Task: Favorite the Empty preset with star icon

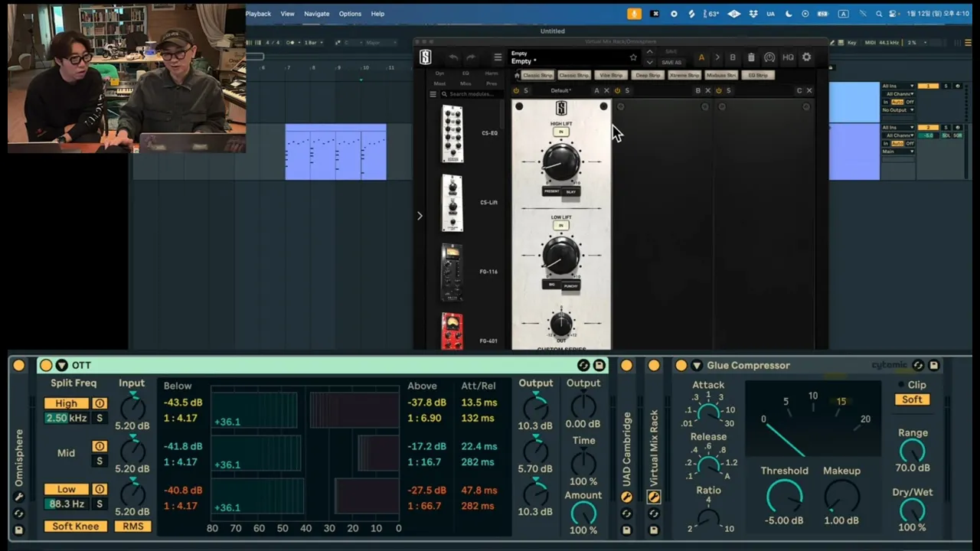Action: (x=633, y=57)
